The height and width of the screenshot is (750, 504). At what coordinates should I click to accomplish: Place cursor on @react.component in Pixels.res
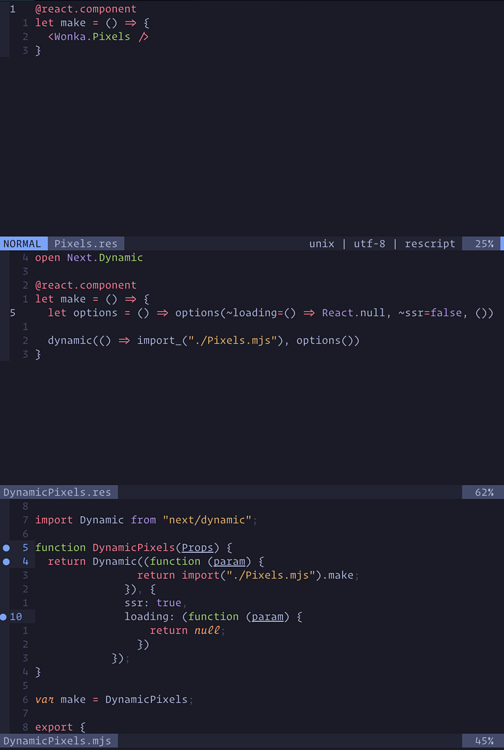coord(86,9)
